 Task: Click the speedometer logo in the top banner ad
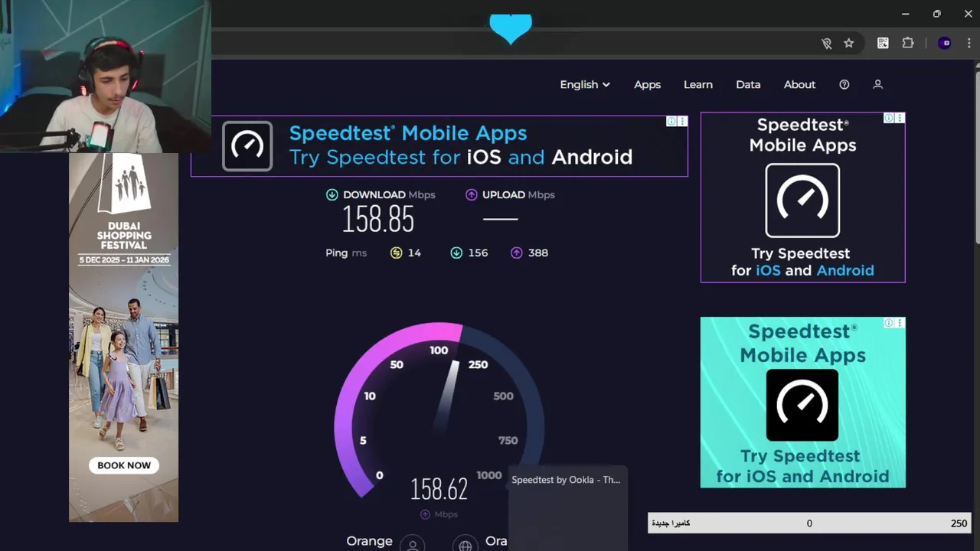(247, 145)
